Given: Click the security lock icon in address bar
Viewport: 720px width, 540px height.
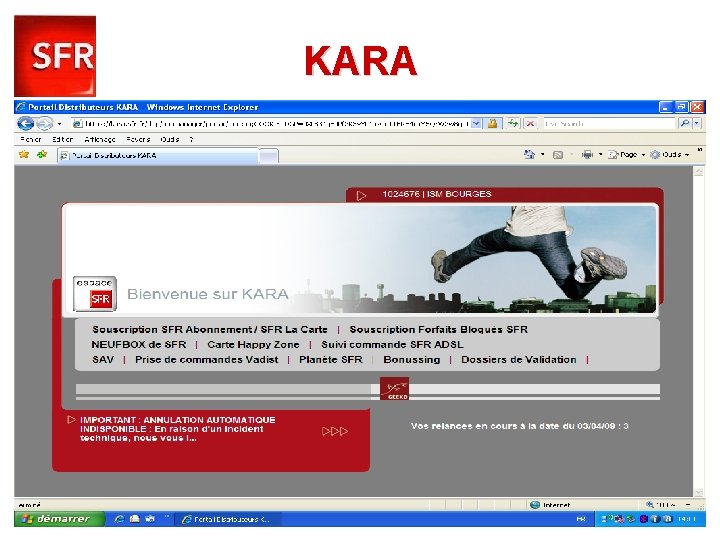Looking at the screenshot, I should (492, 124).
